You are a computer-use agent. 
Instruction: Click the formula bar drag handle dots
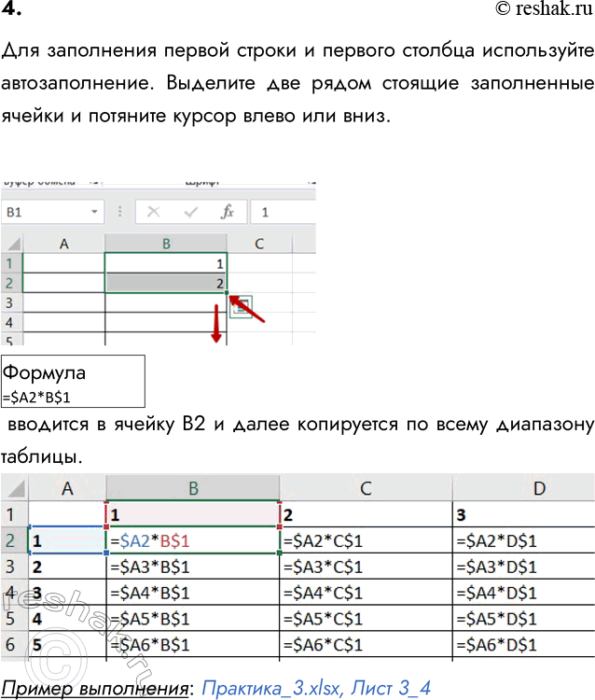[x=121, y=213]
